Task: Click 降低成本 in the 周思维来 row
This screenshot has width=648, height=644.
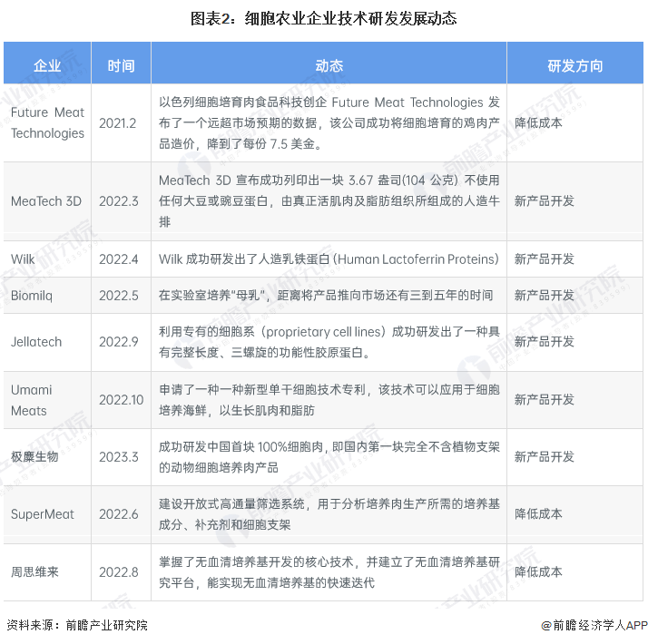Action: tap(538, 572)
